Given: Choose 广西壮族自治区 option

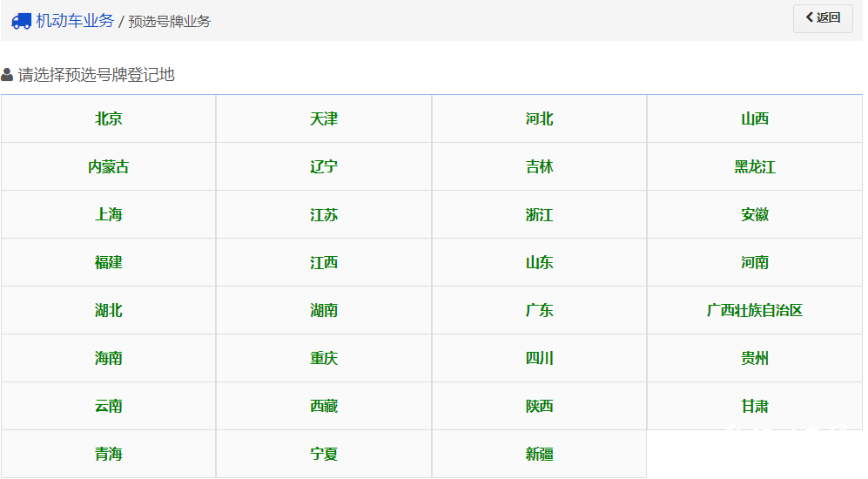Looking at the screenshot, I should (755, 311).
